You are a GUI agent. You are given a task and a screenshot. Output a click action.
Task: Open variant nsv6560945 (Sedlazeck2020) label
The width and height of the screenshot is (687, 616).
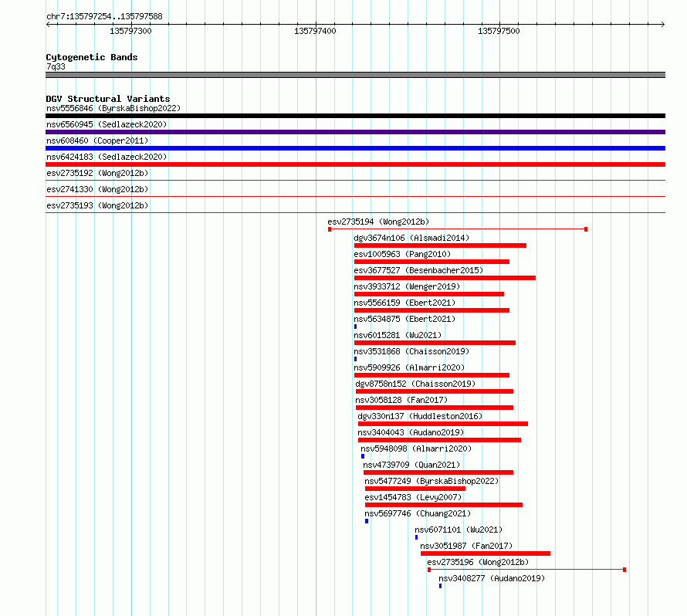coord(107,124)
